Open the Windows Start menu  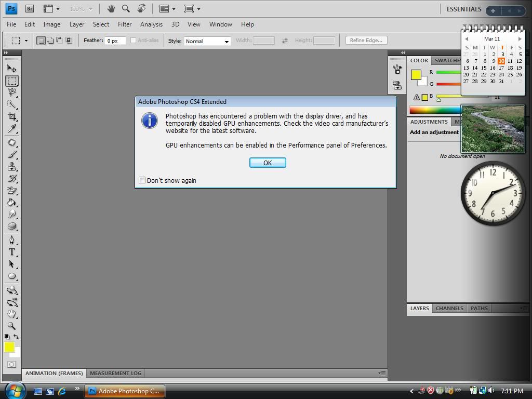point(14,391)
